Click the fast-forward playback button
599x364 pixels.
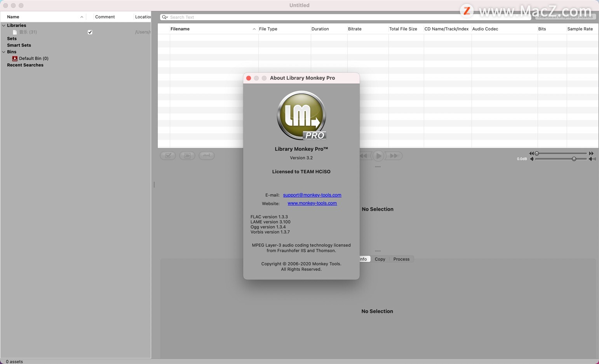pyautogui.click(x=394, y=156)
